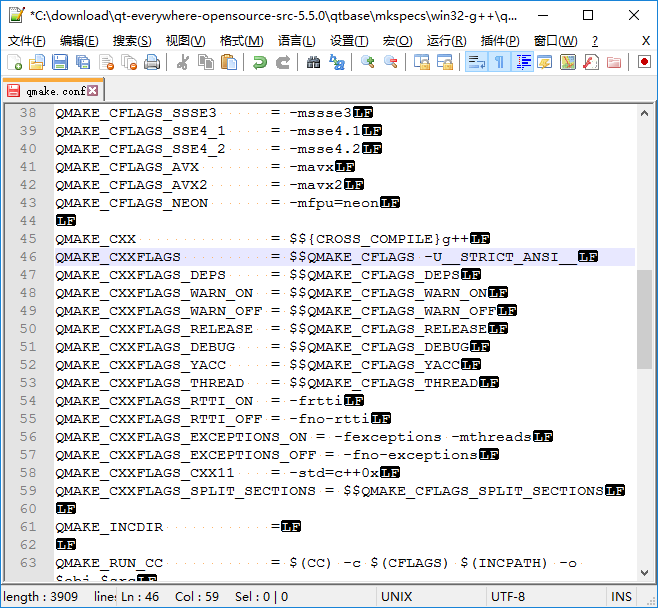Cut selection with scissors icon
658x608 pixels.
pos(183,63)
